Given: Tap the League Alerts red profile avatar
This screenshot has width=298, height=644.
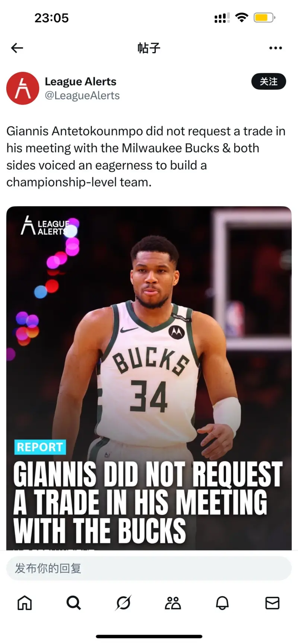Looking at the screenshot, I should [x=23, y=88].
